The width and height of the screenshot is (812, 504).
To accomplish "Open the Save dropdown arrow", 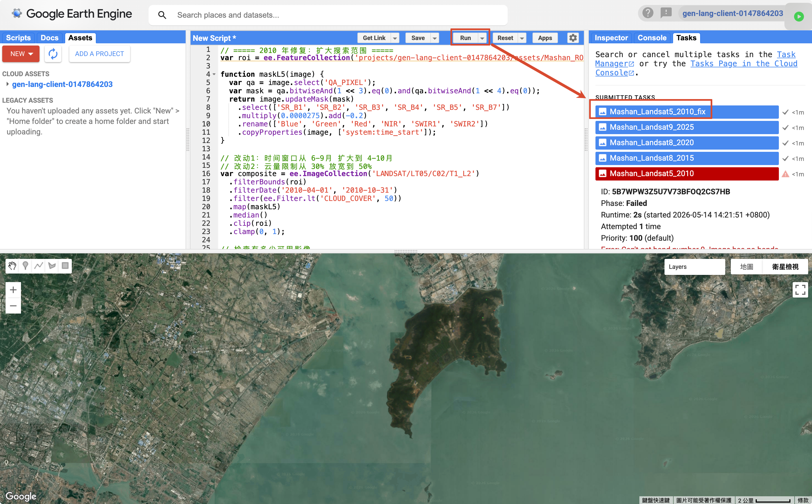I will point(434,38).
